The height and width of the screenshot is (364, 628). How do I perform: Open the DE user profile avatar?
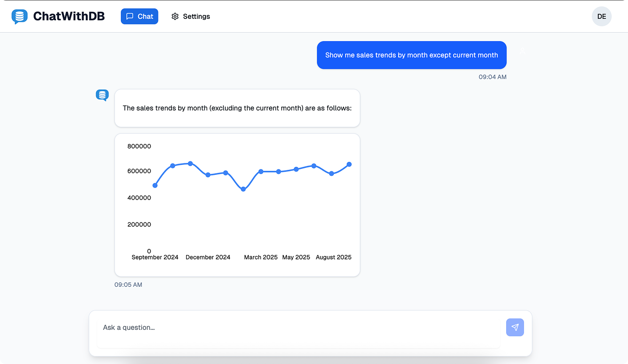[601, 16]
